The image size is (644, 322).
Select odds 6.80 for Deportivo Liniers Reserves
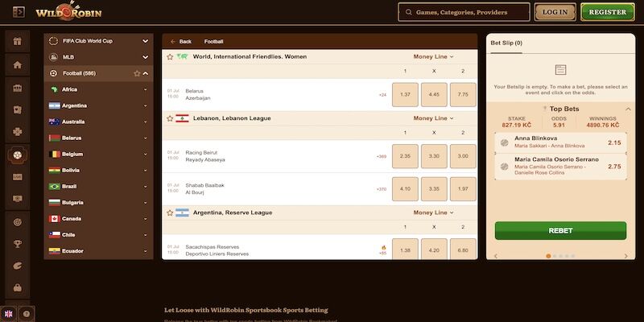point(463,250)
